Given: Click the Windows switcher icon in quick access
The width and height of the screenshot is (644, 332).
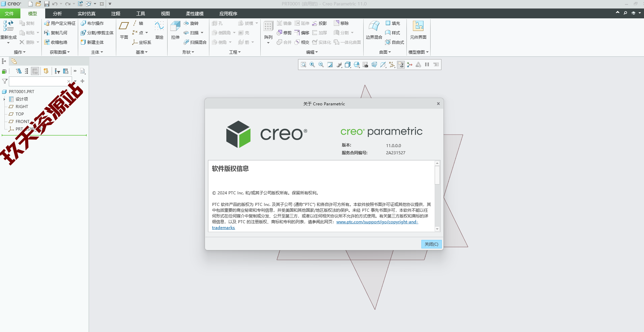Looking at the screenshot, I should pos(88,4).
